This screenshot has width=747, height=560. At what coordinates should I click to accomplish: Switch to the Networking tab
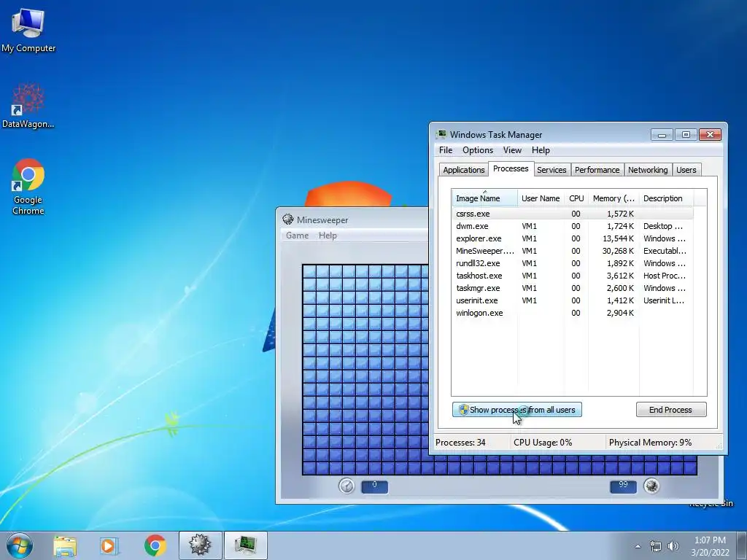pos(648,170)
